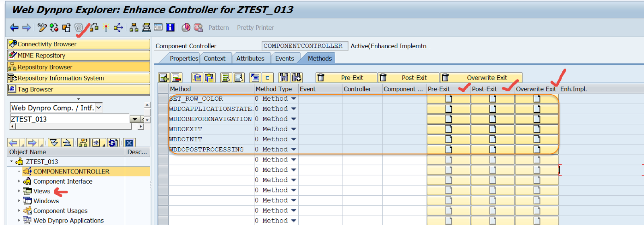Click the blue information icon in toolbar

(170, 27)
